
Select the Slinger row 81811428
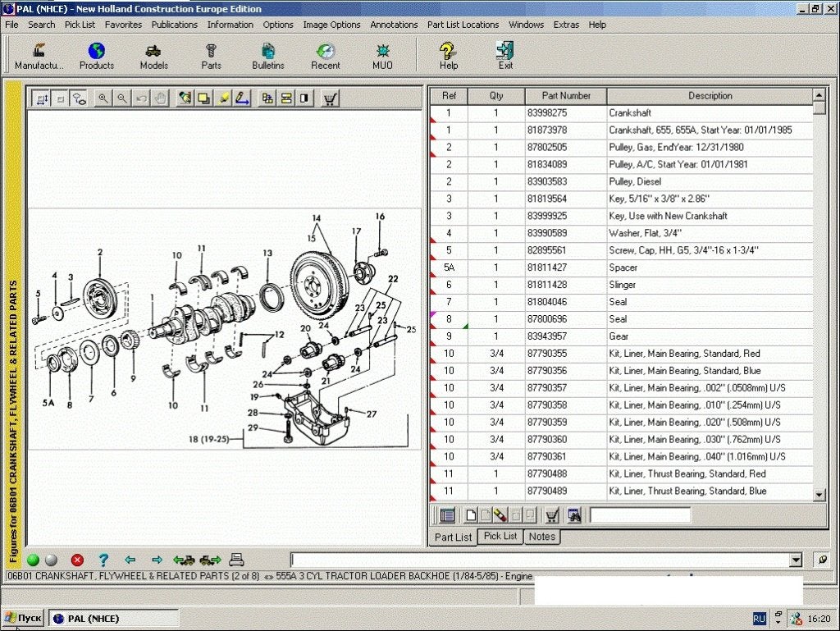622,285
